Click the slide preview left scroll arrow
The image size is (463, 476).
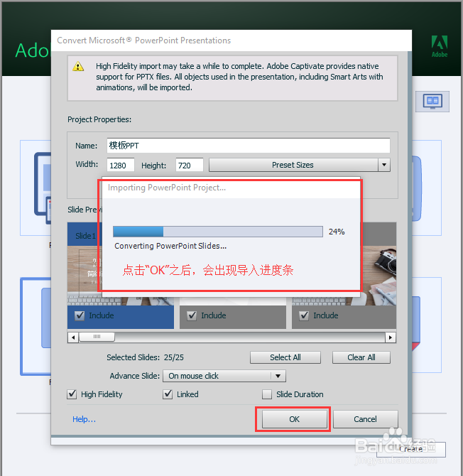coord(73,337)
